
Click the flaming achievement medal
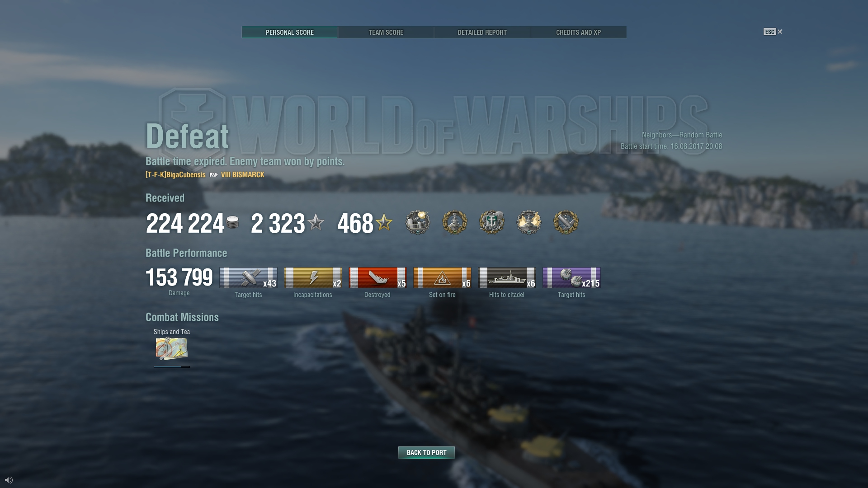(x=529, y=222)
